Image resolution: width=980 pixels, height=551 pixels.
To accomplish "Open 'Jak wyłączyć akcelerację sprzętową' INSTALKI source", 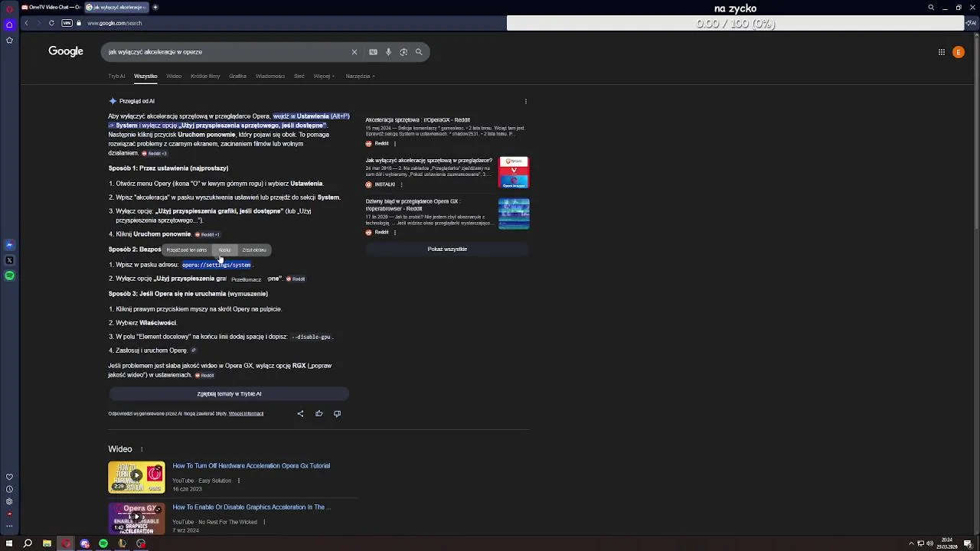I will pyautogui.click(x=429, y=161).
